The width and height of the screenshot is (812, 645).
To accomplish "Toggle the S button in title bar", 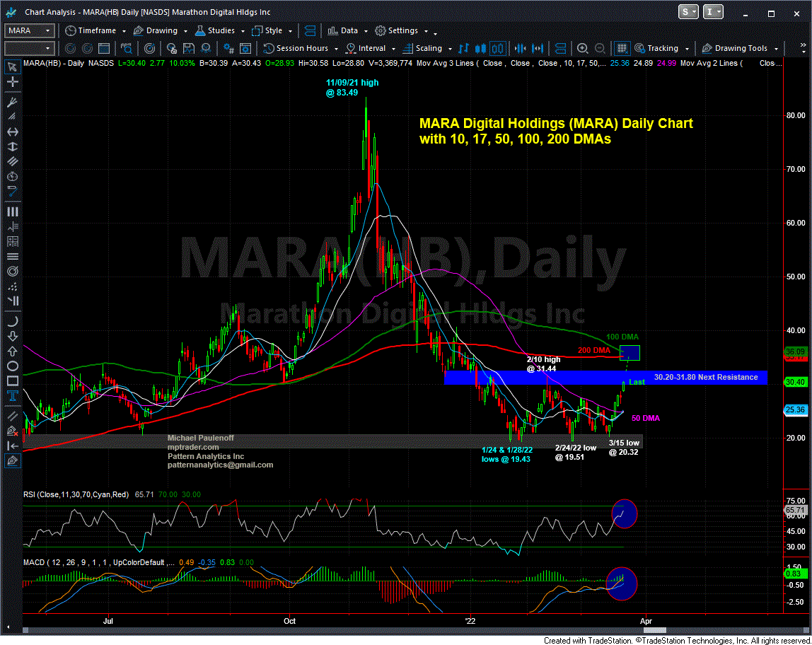I will [x=688, y=12].
